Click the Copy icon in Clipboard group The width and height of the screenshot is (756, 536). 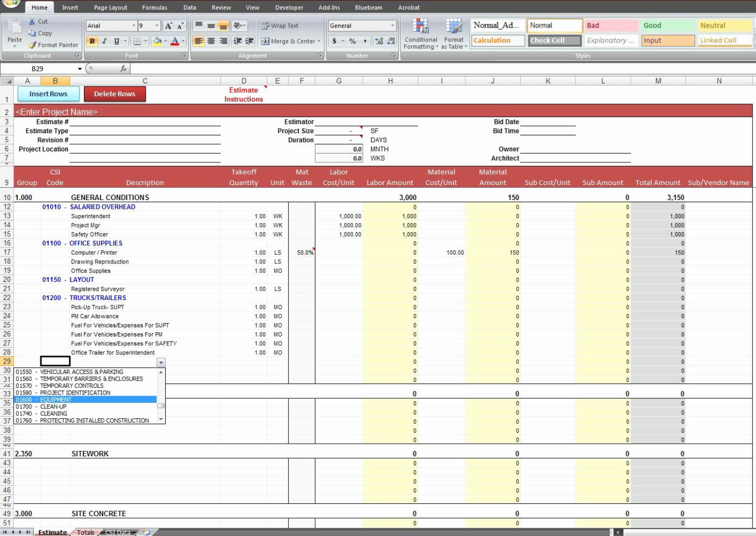pyautogui.click(x=33, y=34)
